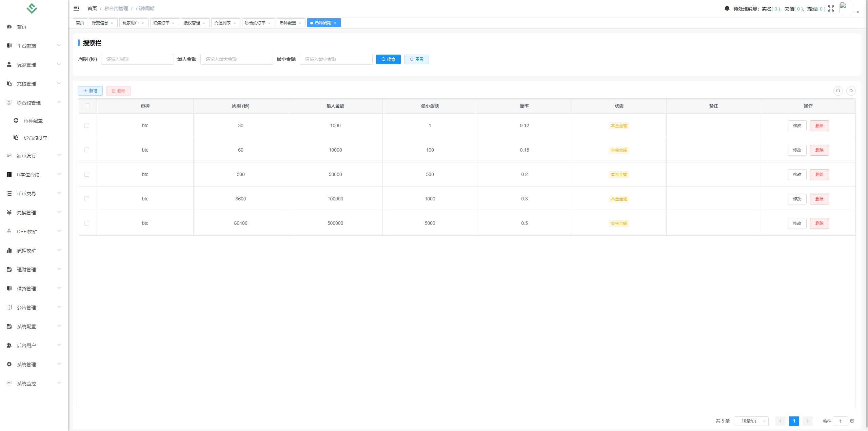Close the 币种周期 tab
This screenshot has height=431, width=868.
pyautogui.click(x=335, y=23)
